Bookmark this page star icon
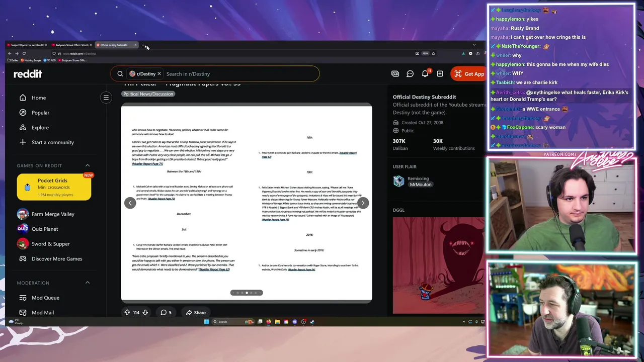The height and width of the screenshot is (362, 644). tap(433, 53)
